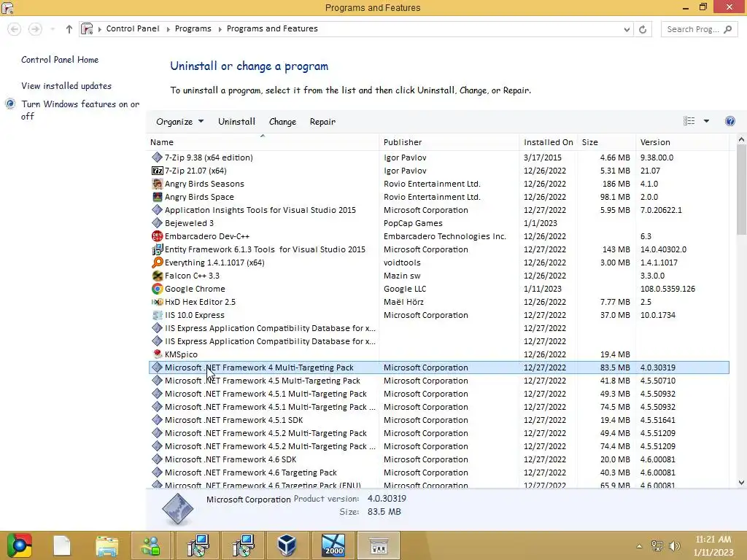Open the taskbar icon labeled 2000

coord(333,545)
